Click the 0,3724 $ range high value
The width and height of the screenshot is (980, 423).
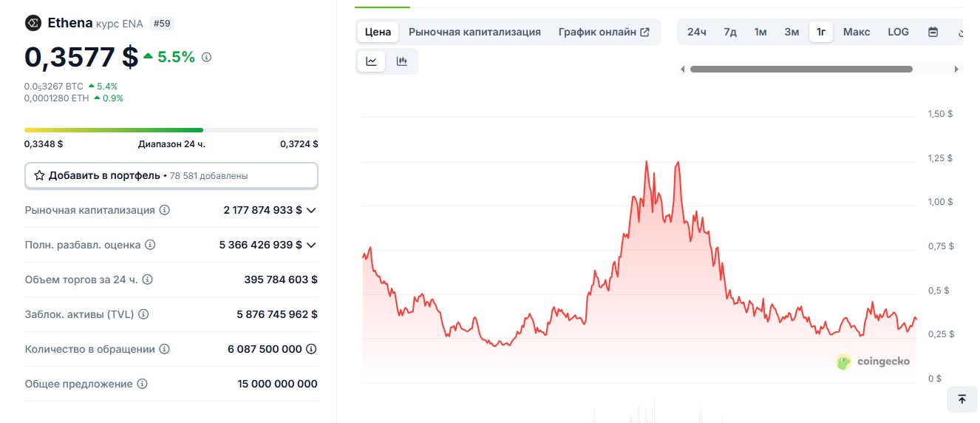(299, 144)
